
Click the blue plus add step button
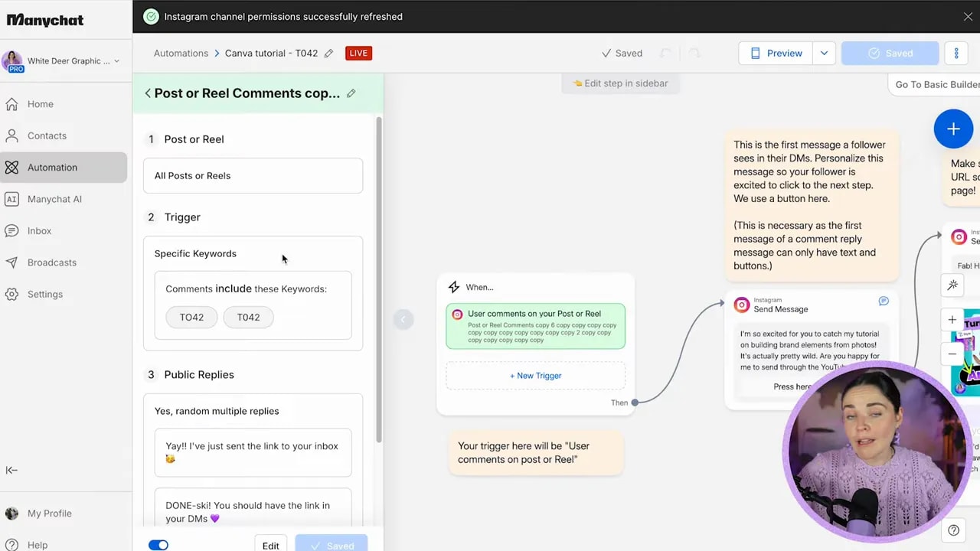(953, 129)
